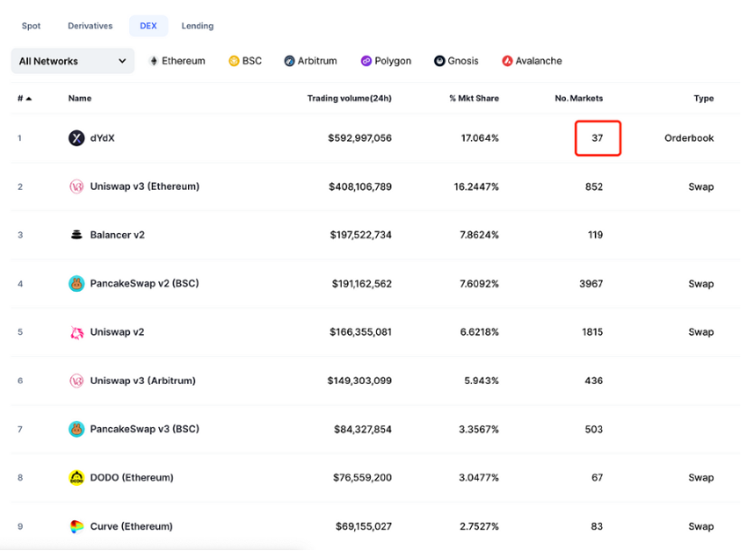Click the $197,522,734 trading volume

point(361,235)
